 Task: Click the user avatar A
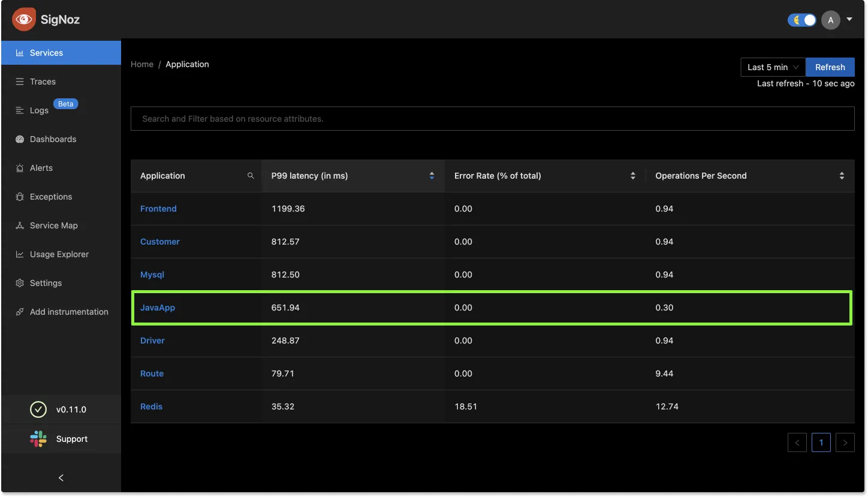coord(830,20)
